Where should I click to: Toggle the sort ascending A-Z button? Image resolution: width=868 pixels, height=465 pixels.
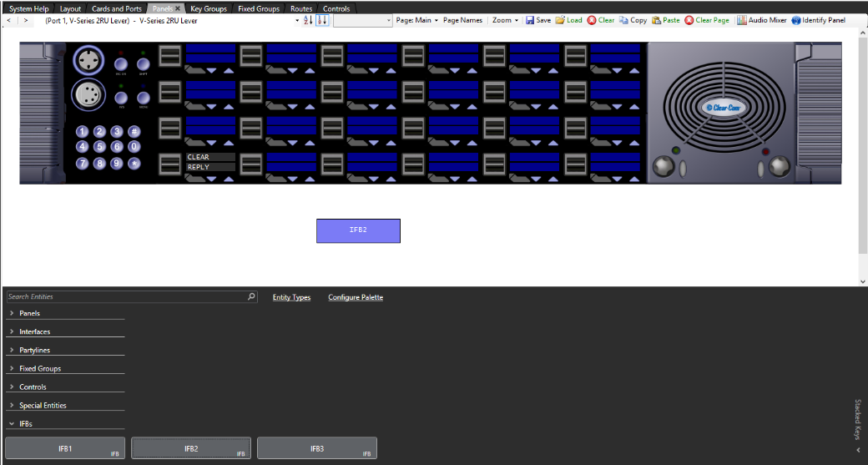pos(307,20)
